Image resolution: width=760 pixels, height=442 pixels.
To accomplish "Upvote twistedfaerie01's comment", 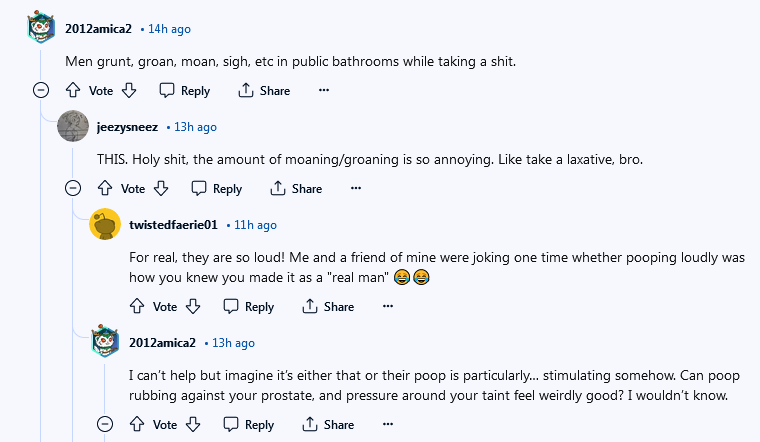I will (137, 306).
